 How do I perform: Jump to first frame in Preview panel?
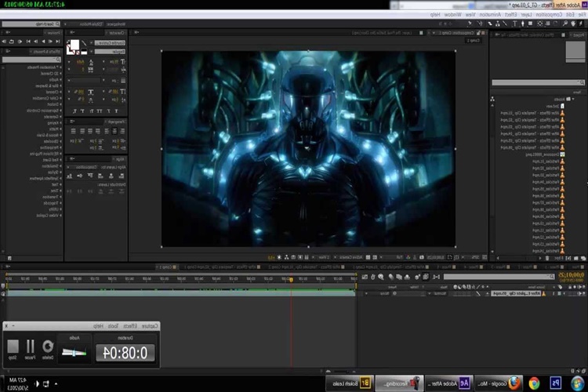58,42
